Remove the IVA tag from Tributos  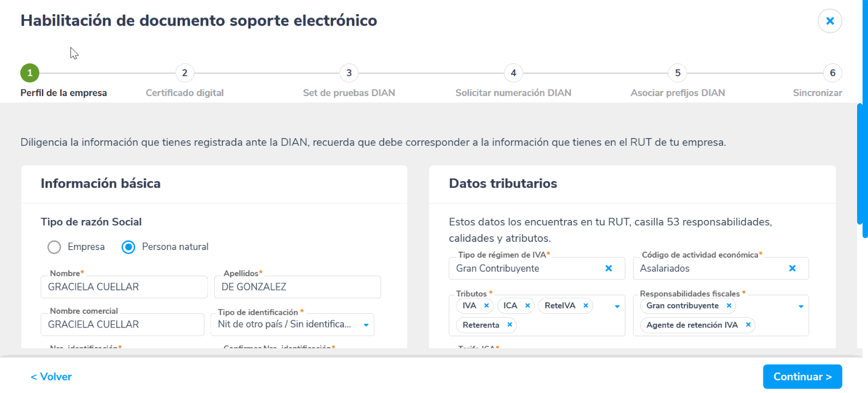point(486,306)
